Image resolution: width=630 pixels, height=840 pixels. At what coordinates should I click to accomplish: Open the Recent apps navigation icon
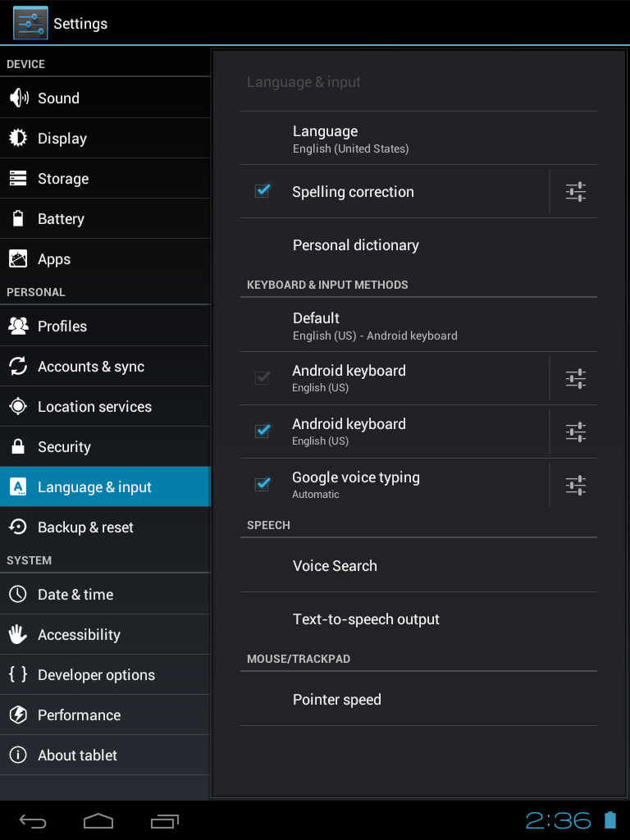pos(165,820)
